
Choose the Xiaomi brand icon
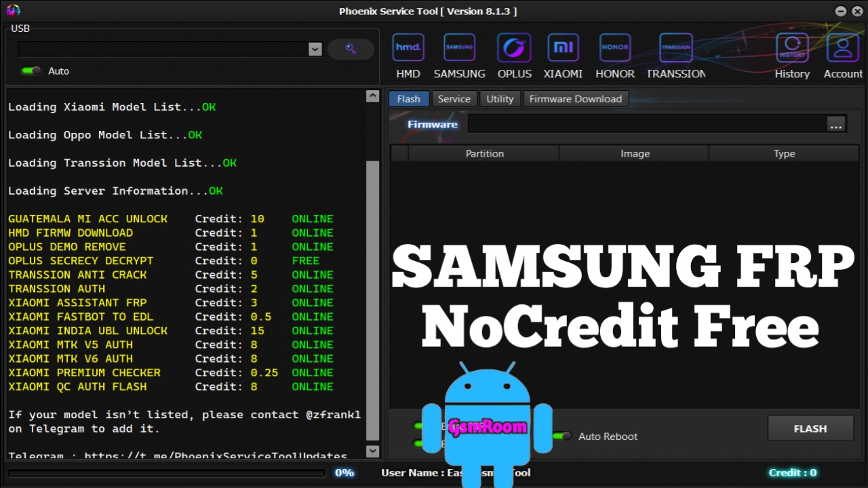pyautogui.click(x=563, y=49)
